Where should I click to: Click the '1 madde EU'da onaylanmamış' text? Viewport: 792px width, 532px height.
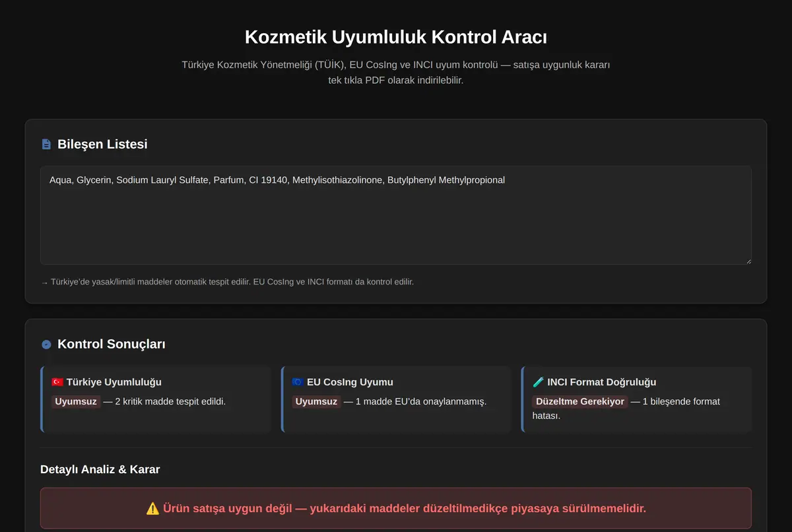point(421,401)
